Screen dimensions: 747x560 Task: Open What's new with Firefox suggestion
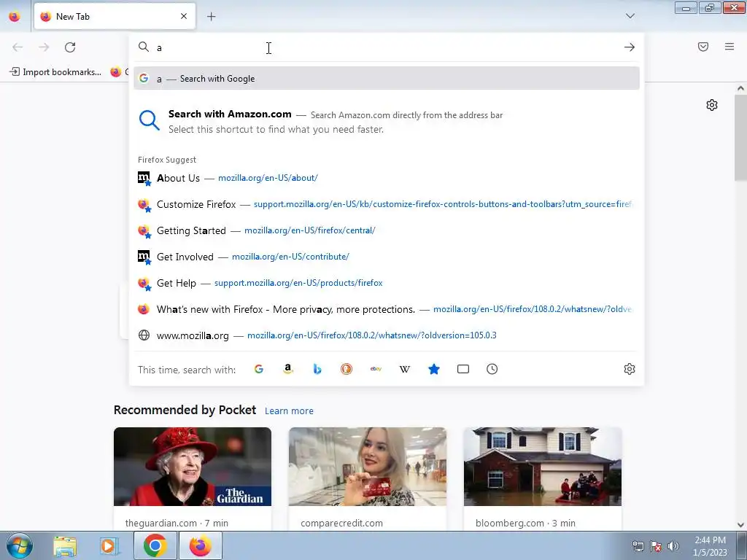(387, 309)
